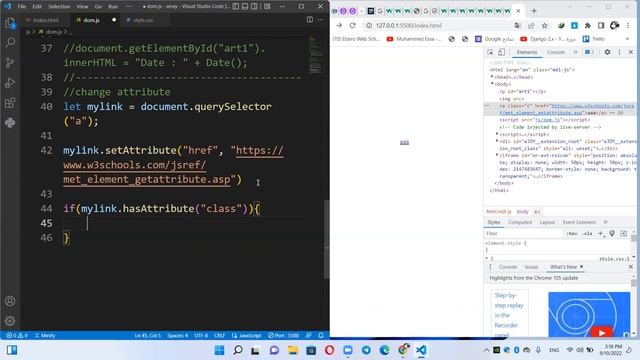Image resolution: width=640 pixels, height=360 pixels.
Task: Collapse the body element in DOM tree
Action: 492,84
